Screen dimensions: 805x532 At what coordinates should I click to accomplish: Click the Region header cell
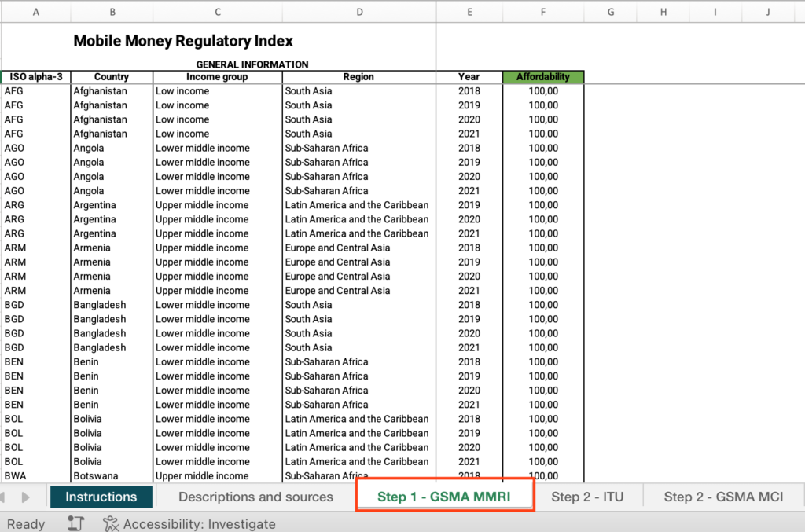tap(358, 77)
